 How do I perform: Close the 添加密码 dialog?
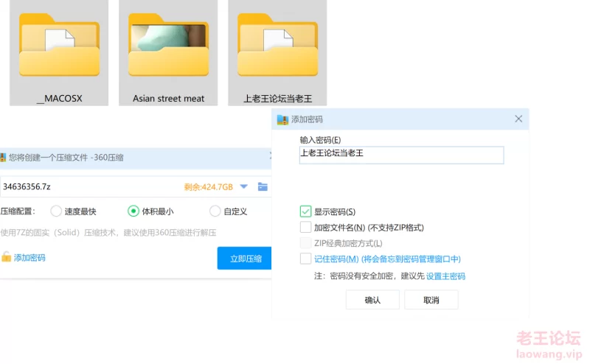[518, 119]
